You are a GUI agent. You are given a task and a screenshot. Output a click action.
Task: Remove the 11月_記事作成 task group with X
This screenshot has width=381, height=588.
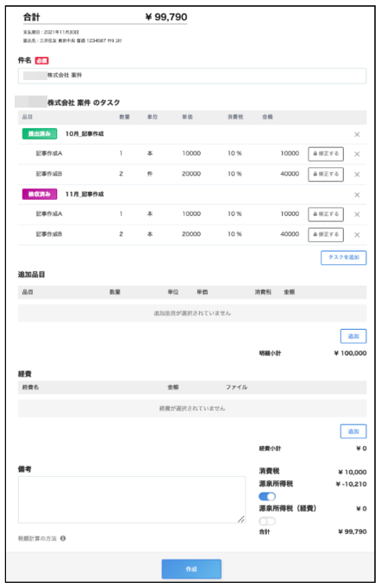(357, 195)
